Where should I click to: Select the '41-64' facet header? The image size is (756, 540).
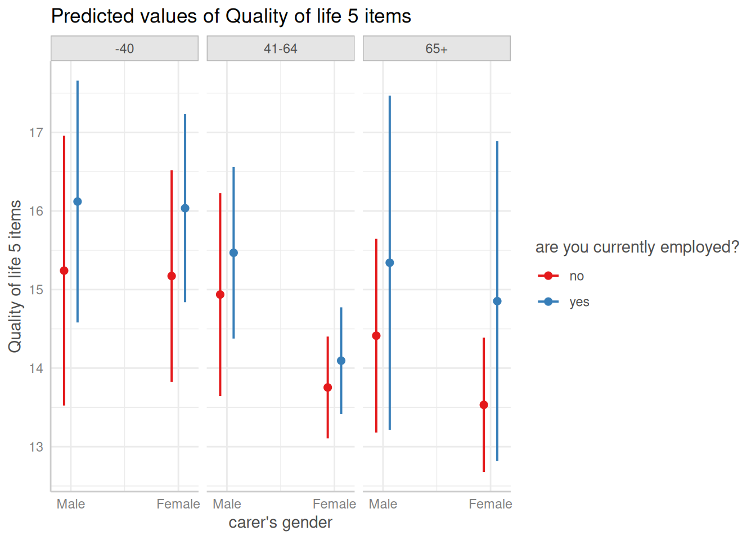[x=280, y=49]
